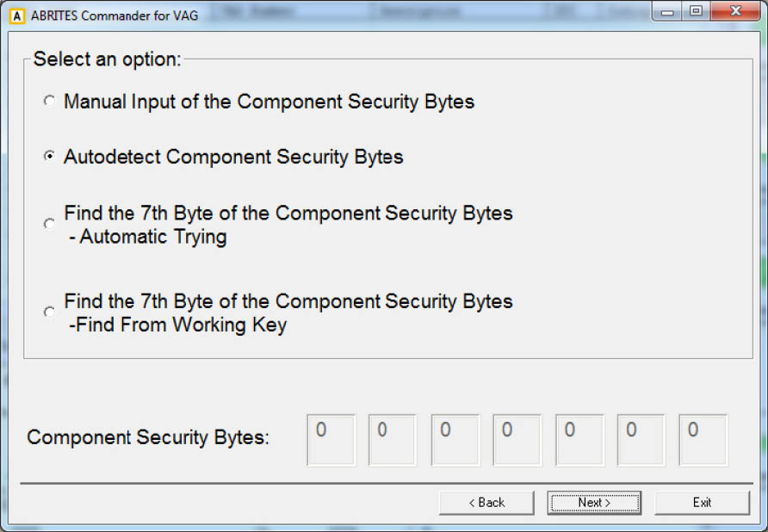Click the Exit button
The image size is (768, 532).
(702, 503)
